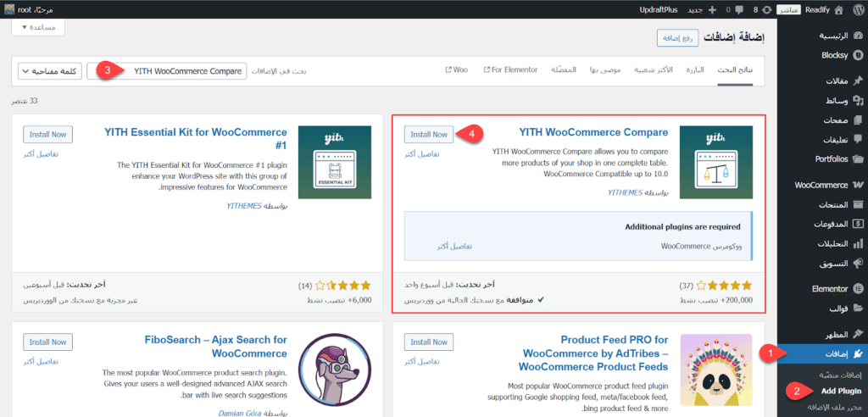Click the 'رفع إضافة' upload plugin button

676,38
